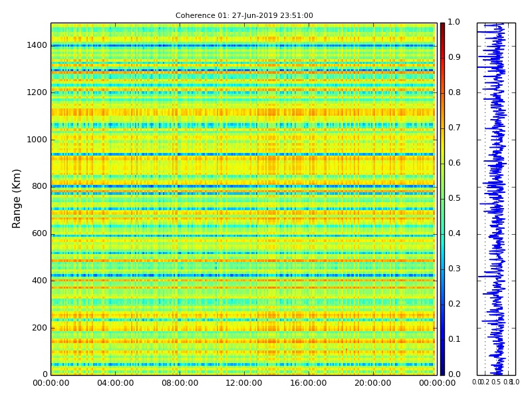Viewport: 532px width, 399px height.
Task: Click the "Range (Km)" y-axis label
Action: click(x=16, y=199)
